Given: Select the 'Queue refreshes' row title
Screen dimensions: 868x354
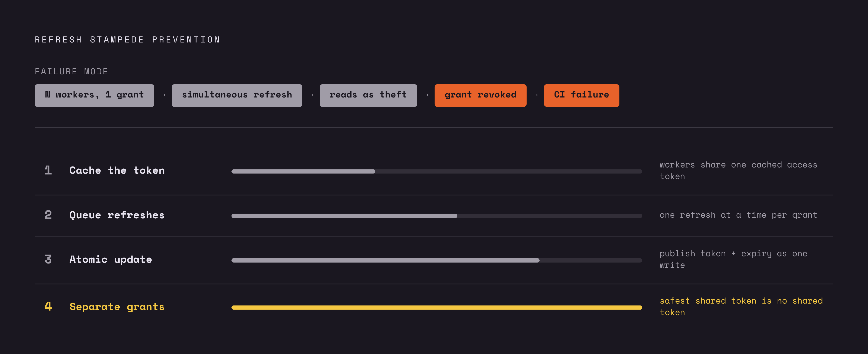Looking at the screenshot, I should [117, 215].
